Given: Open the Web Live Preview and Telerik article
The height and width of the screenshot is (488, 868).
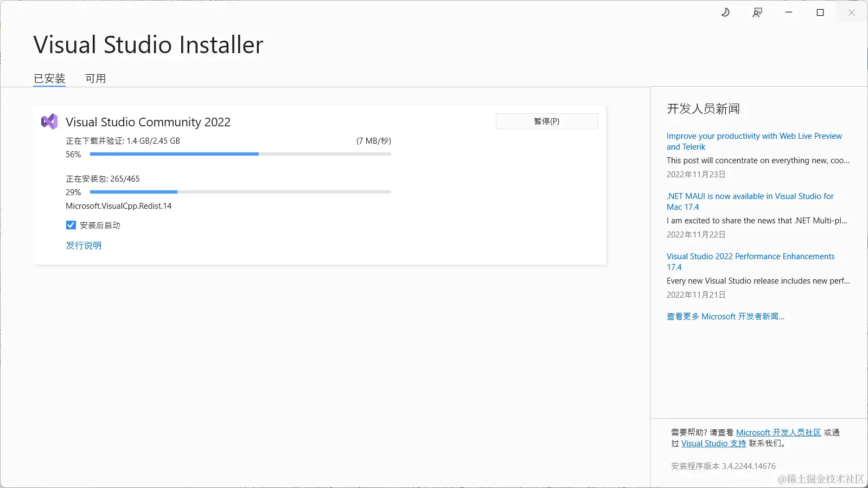Looking at the screenshot, I should point(754,142).
